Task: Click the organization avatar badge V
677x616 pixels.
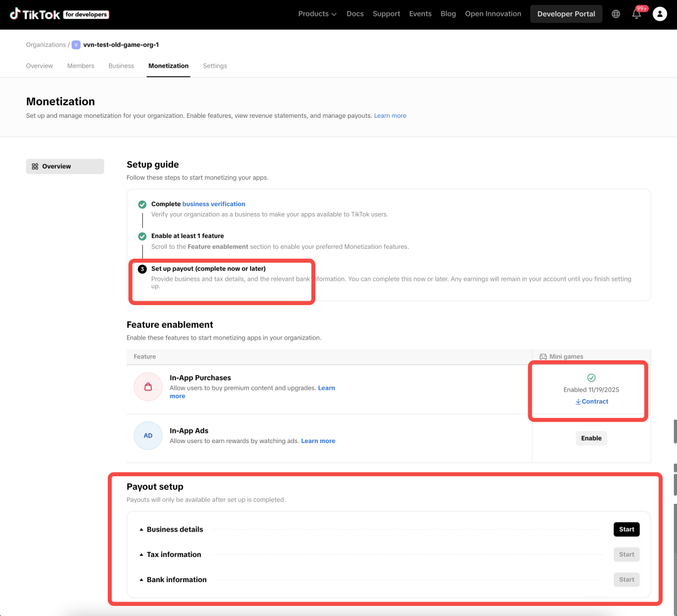Action: point(76,45)
